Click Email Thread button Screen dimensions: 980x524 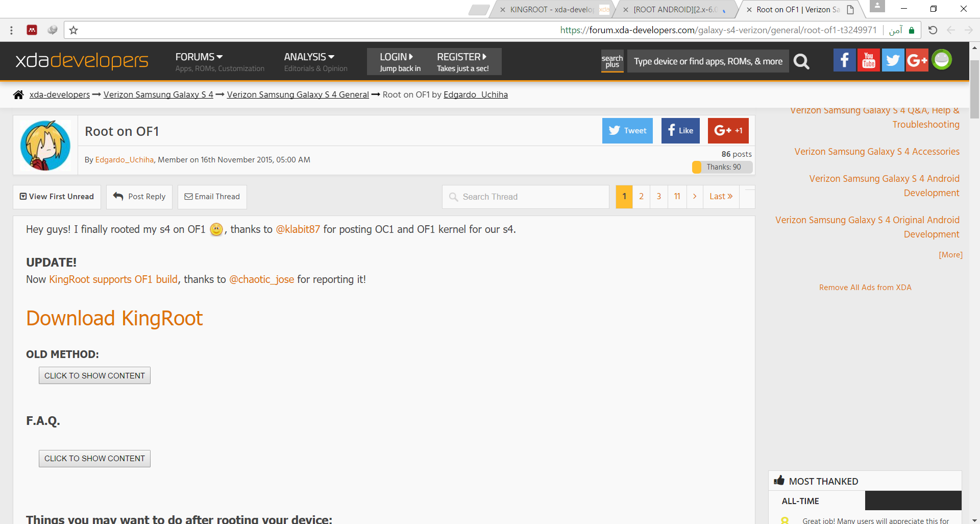(x=212, y=197)
